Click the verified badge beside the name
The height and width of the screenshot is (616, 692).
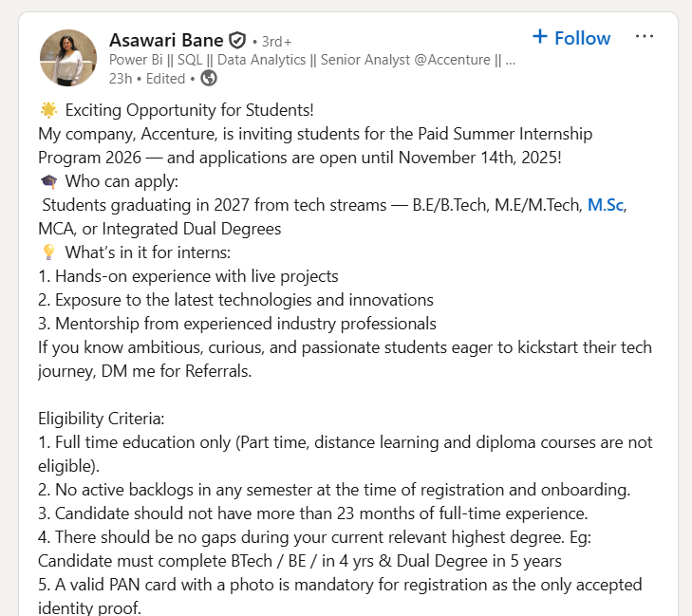(237, 41)
